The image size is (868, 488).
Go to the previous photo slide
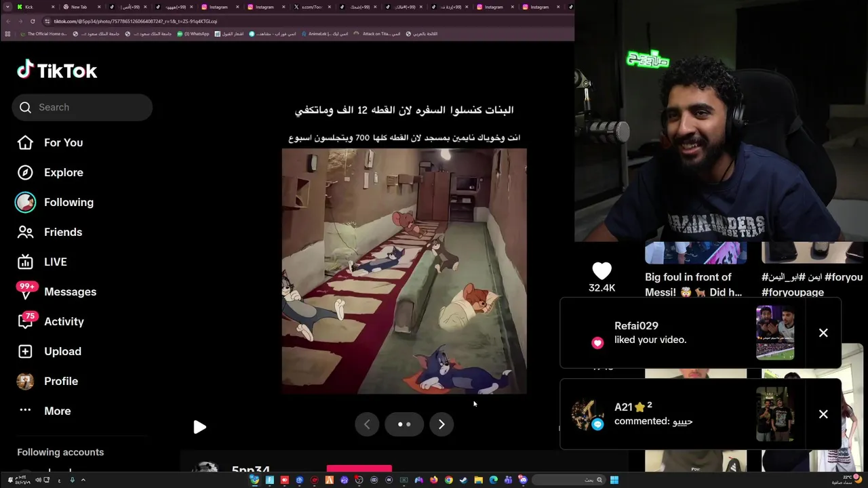[367, 424]
